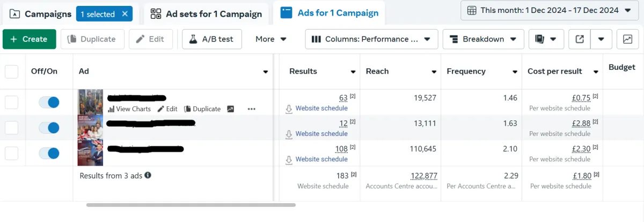Click info icon next to Results from 3 ads
The image size is (644, 222).
click(148, 175)
